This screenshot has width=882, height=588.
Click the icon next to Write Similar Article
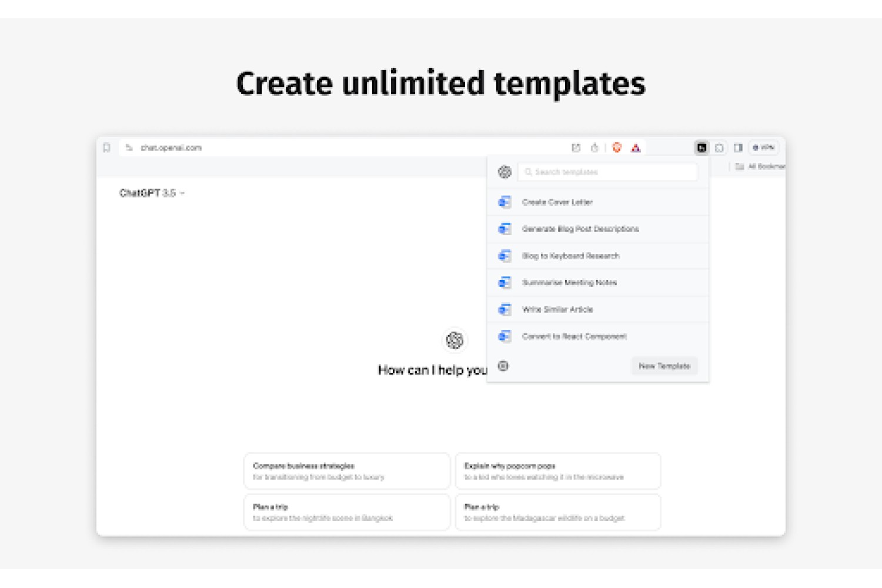(505, 309)
